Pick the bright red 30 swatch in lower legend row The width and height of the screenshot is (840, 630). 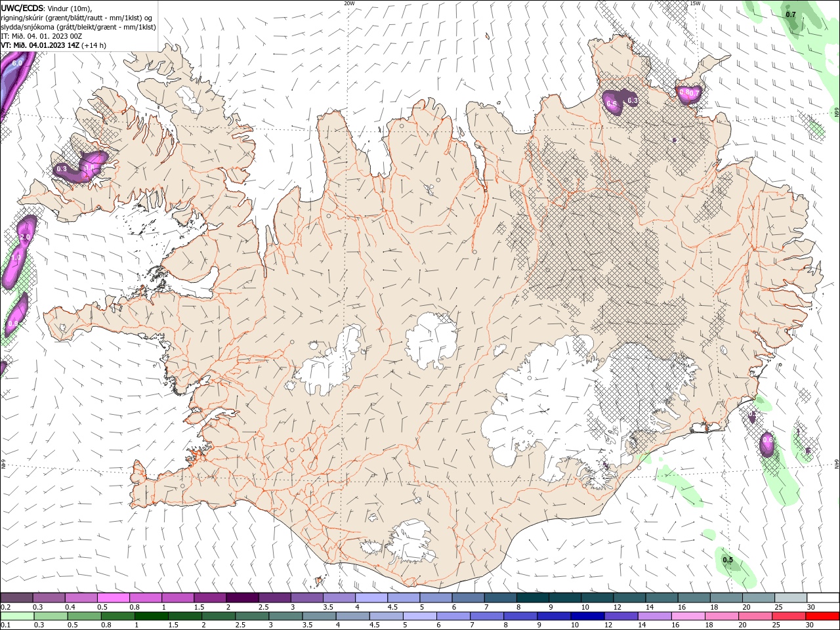point(822,616)
